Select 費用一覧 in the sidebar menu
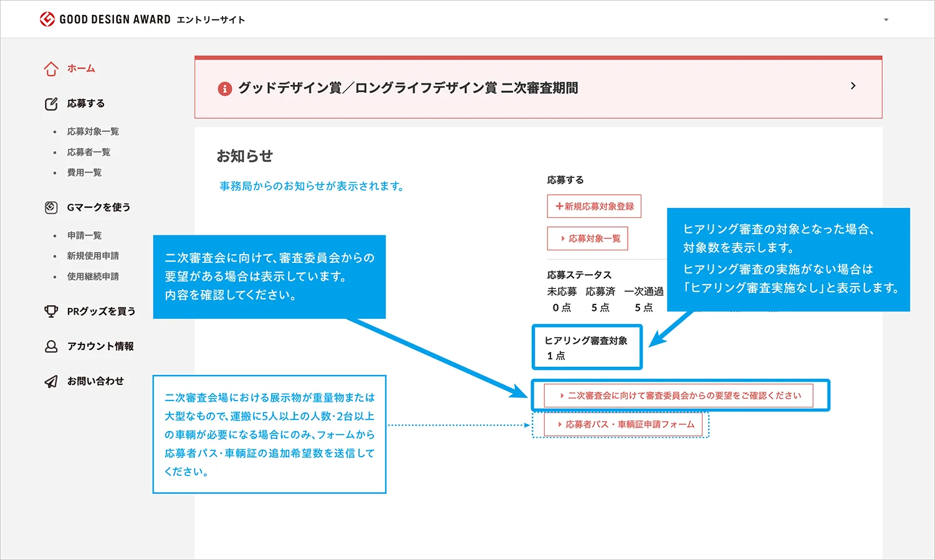This screenshot has width=935, height=560. [84, 172]
